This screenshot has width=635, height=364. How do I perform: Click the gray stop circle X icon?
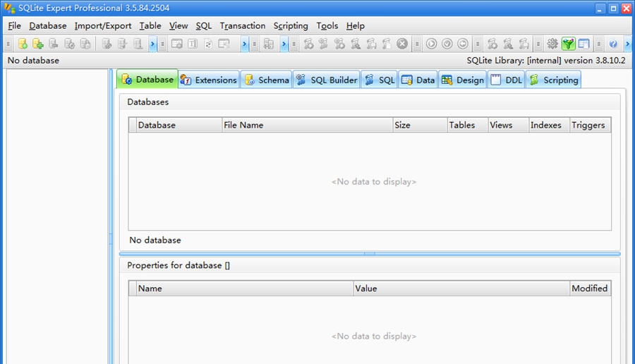click(x=402, y=44)
